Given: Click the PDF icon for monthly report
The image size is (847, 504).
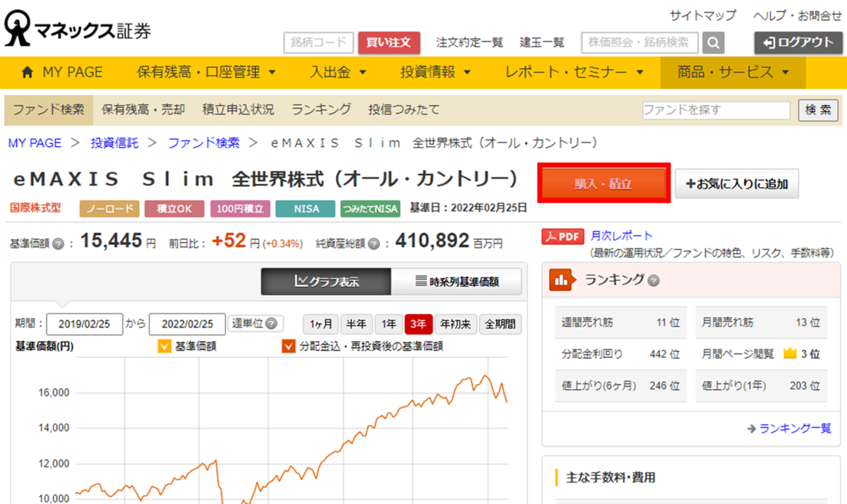Looking at the screenshot, I should (x=563, y=236).
